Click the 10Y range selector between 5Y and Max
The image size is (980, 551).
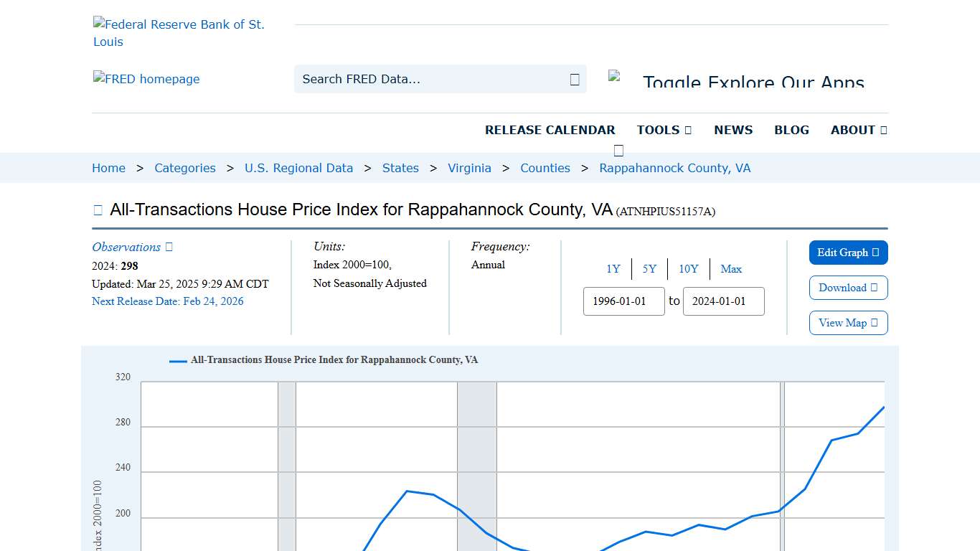(688, 269)
